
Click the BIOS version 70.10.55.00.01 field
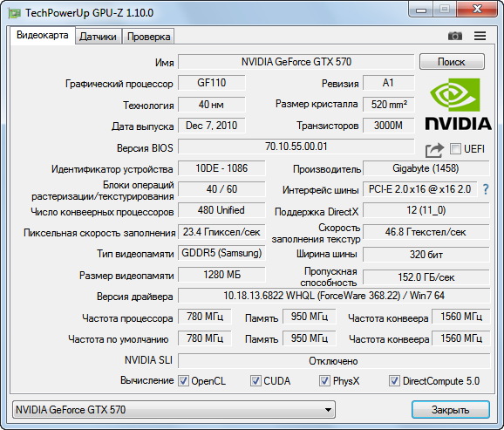(x=296, y=147)
